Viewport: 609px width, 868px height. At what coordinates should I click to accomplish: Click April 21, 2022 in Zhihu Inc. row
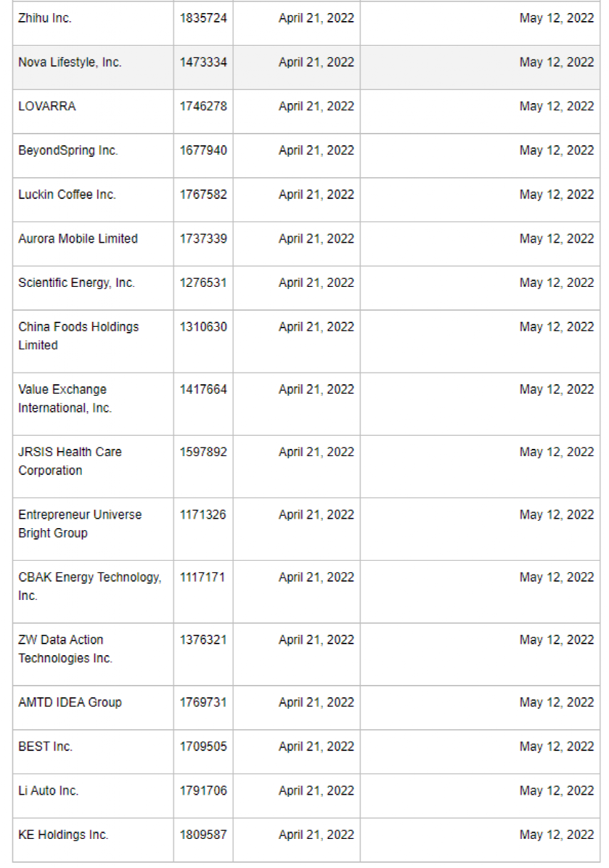316,18
